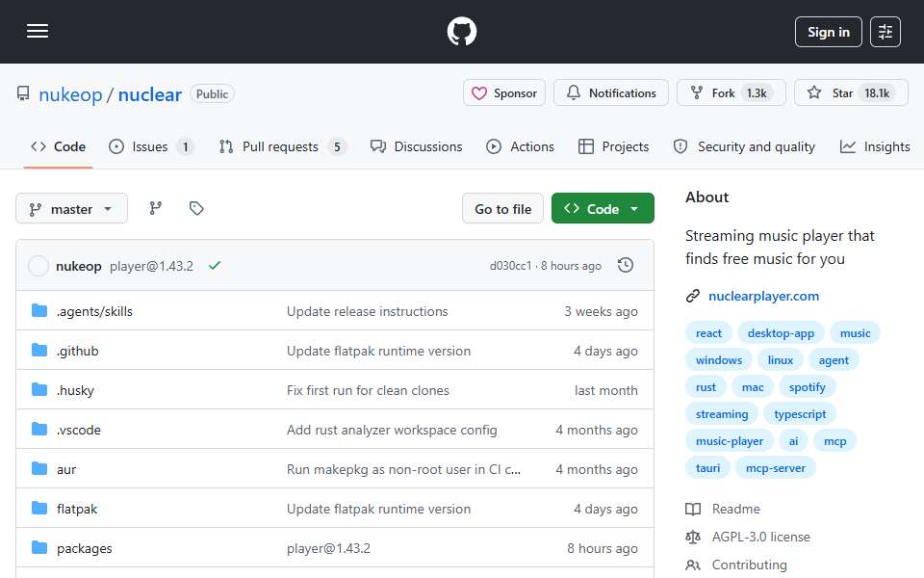Switch to the Code tab
This screenshot has height=578, width=924.
coord(59,146)
